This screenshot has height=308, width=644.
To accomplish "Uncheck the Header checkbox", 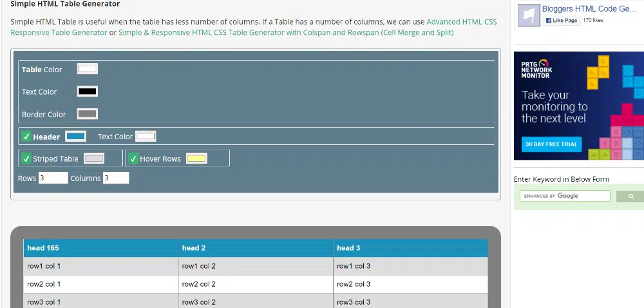I will [x=26, y=137].
